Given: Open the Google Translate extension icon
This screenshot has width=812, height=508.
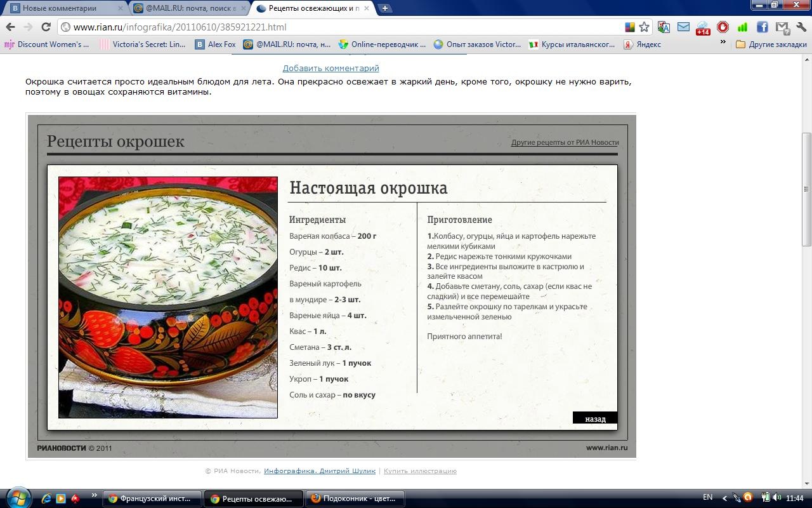Looking at the screenshot, I should pyautogui.click(x=664, y=27).
